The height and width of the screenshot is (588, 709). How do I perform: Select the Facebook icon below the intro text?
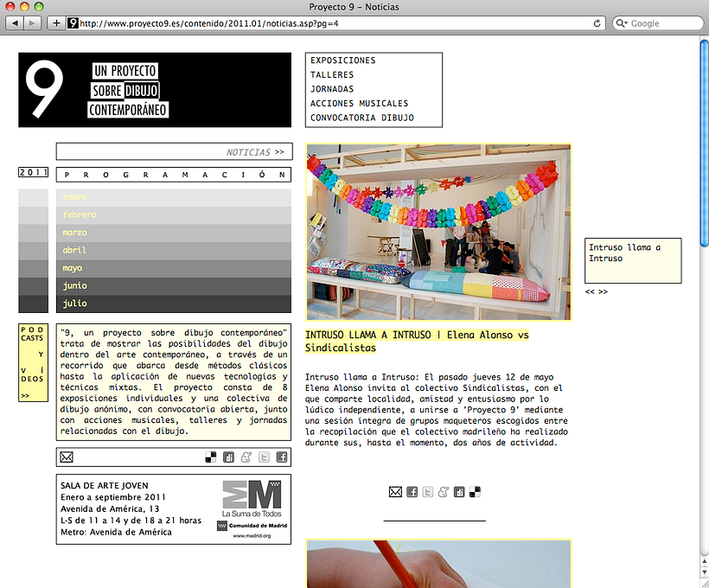click(281, 457)
